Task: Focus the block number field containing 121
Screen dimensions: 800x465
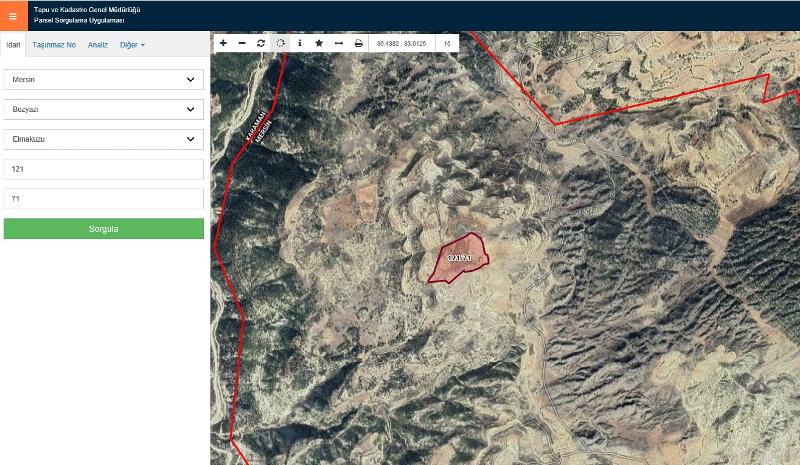Action: [104, 169]
